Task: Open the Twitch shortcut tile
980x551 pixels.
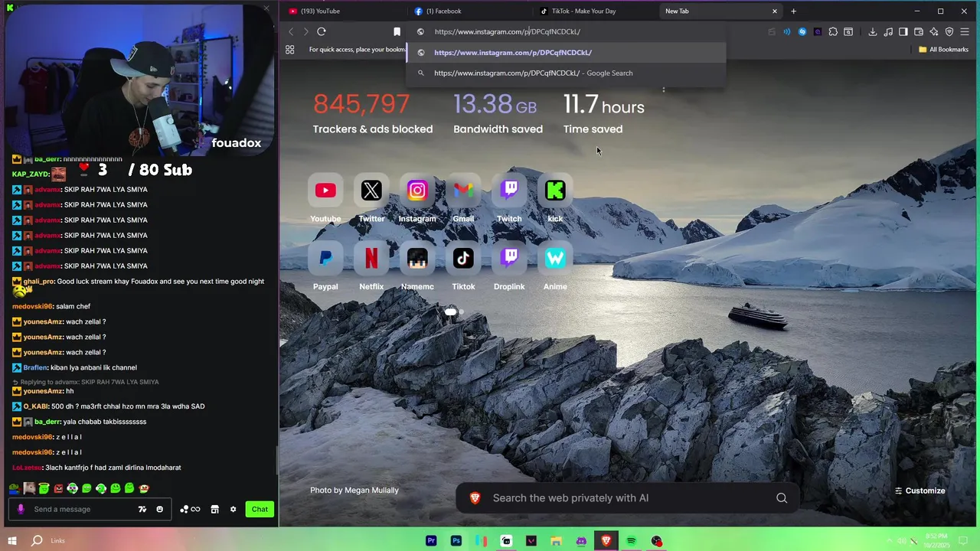Action: pos(509,191)
